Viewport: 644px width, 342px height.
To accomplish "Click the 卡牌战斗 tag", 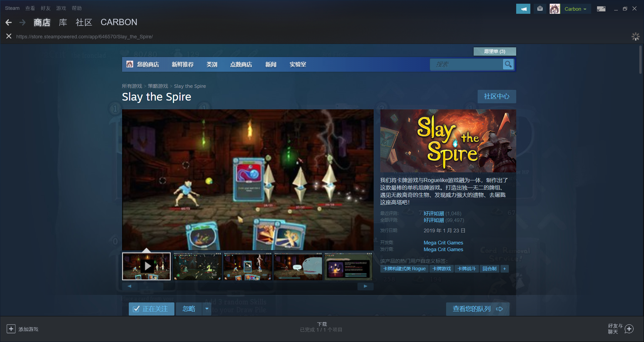I will point(467,269).
